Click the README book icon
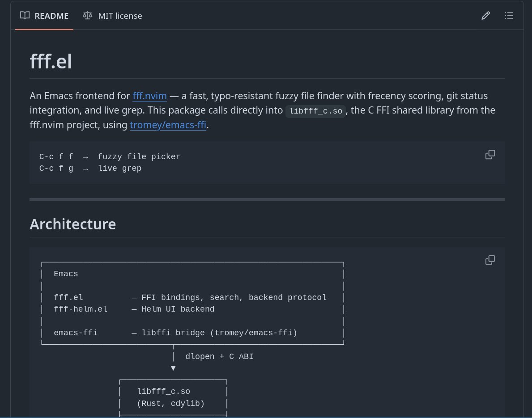The image size is (532, 418). [25, 15]
